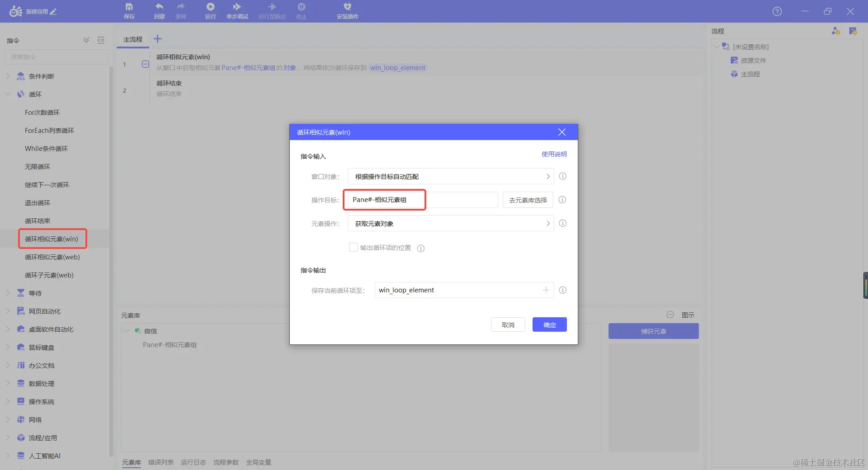Open 全局变量 bottom tab

(x=259, y=462)
